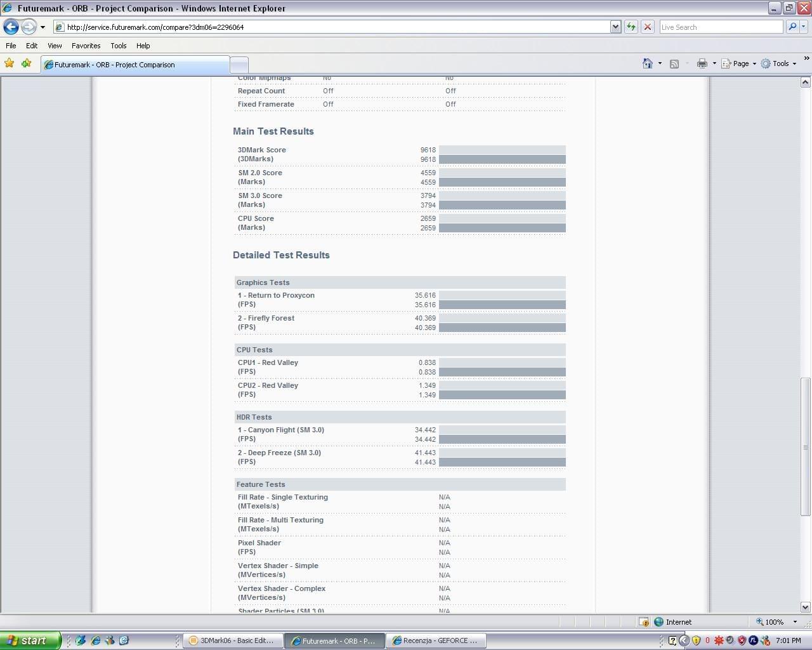The height and width of the screenshot is (650, 812).
Task: Click the Home icon in the command bar
Action: pos(647,63)
